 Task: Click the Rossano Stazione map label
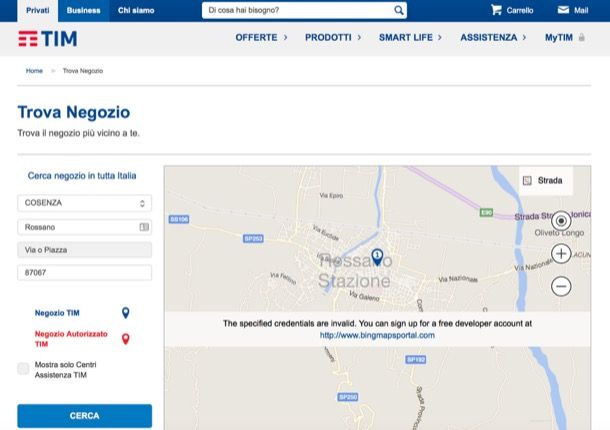pos(354,271)
